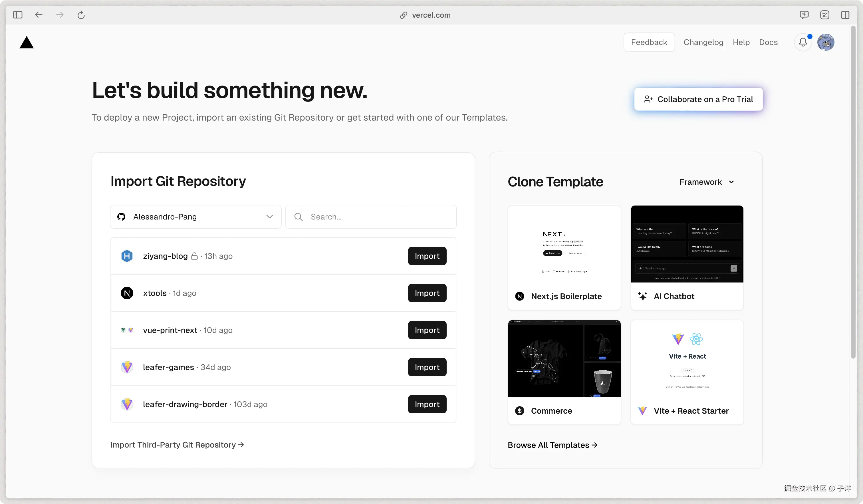
Task: Open the Framework filter dropdown
Action: click(707, 182)
